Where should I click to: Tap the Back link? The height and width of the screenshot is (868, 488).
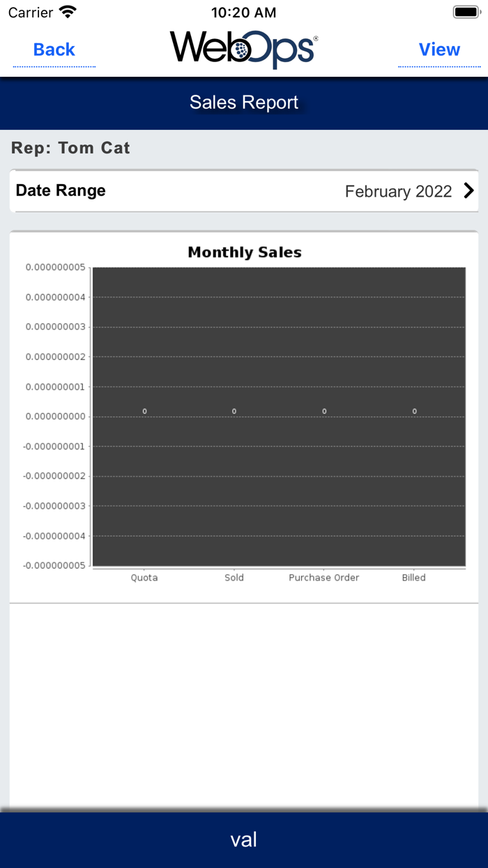point(54,50)
